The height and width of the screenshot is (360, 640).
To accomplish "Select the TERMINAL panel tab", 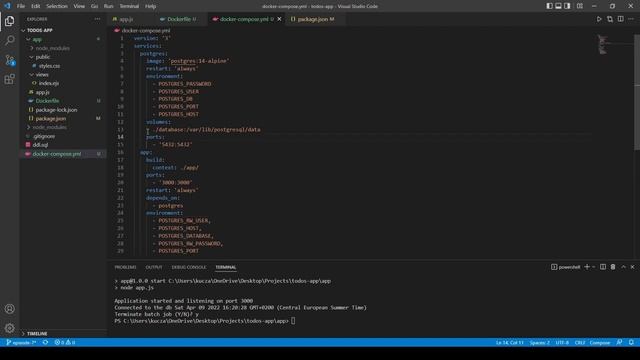I will [x=226, y=267].
